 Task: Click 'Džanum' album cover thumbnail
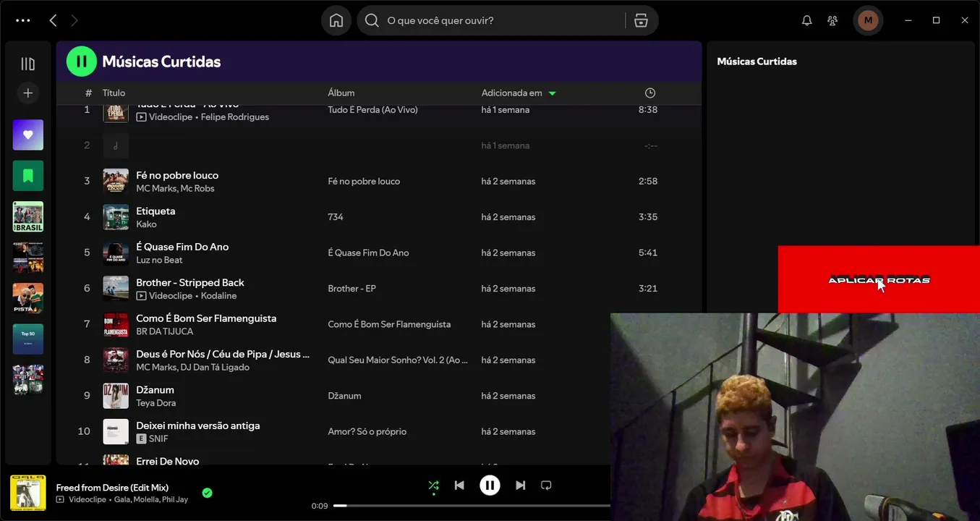point(116,396)
